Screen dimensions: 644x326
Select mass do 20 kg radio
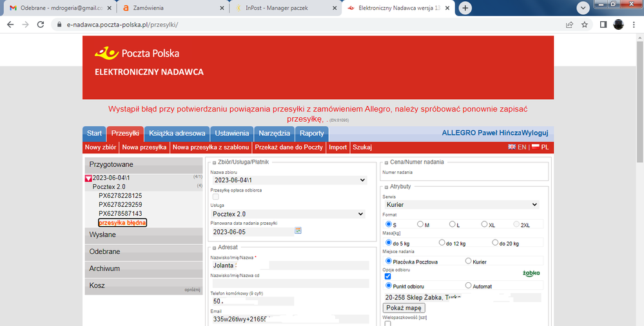pos(495,243)
